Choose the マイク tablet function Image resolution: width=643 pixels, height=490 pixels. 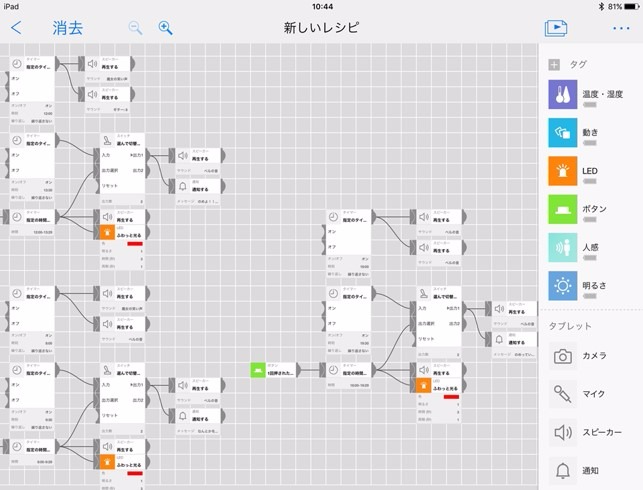pyautogui.click(x=577, y=394)
